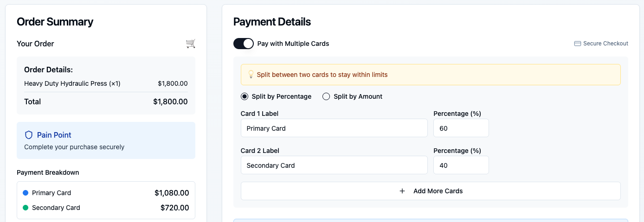The image size is (644, 222).
Task: Click the split cards tip banner
Action: [431, 75]
